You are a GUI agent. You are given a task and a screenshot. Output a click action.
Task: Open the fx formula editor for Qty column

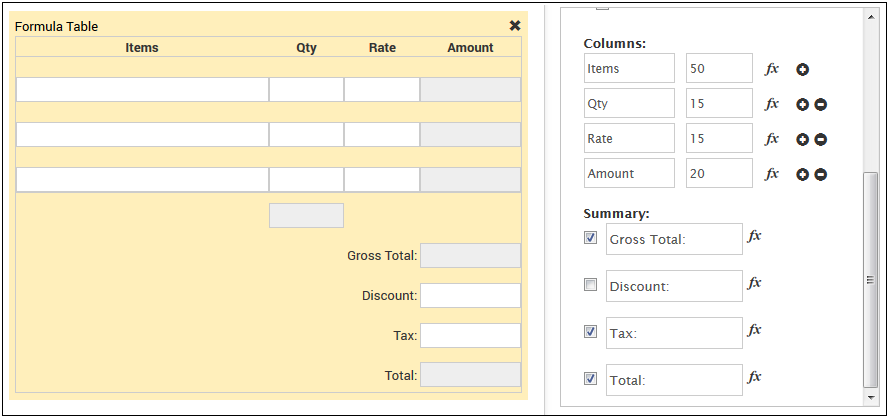pyautogui.click(x=771, y=104)
